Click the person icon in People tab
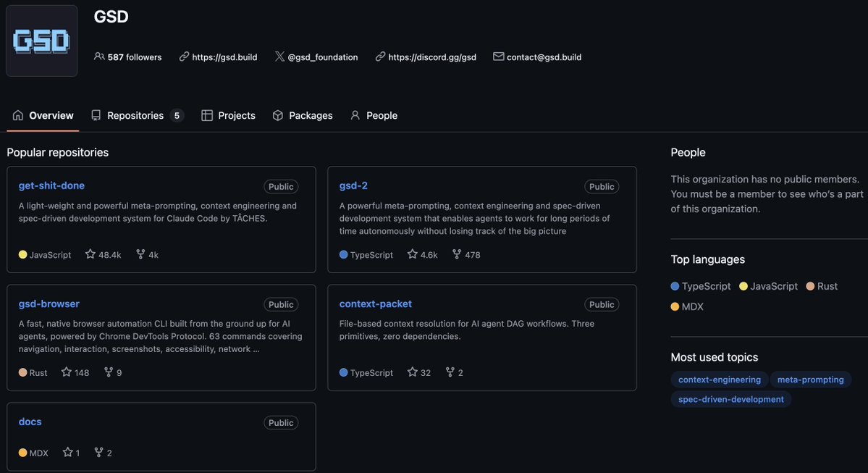The image size is (868, 473). pos(355,115)
